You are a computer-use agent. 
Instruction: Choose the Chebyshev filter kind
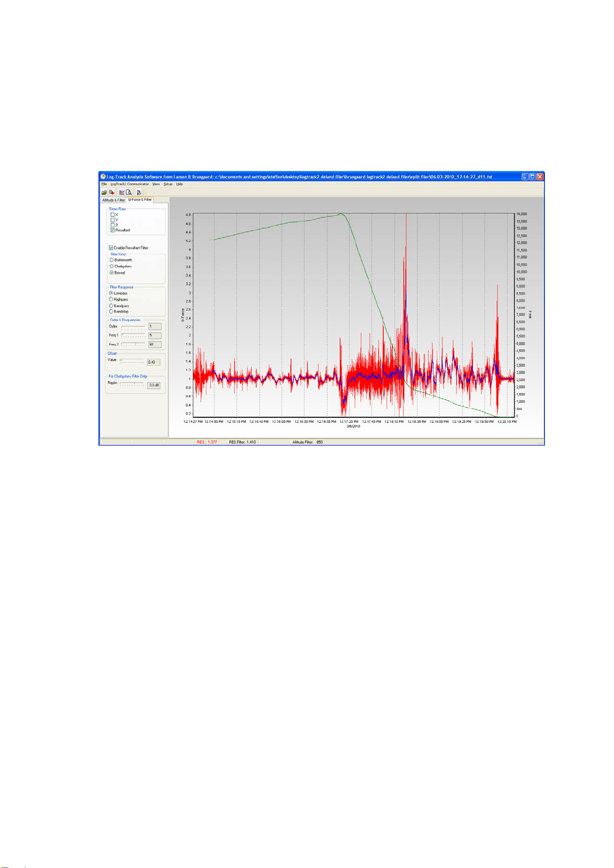pos(111,266)
